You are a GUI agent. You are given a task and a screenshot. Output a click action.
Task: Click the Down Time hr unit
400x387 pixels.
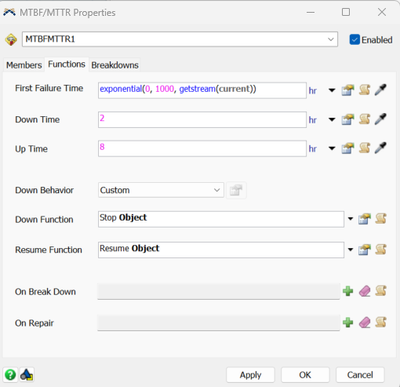point(313,120)
